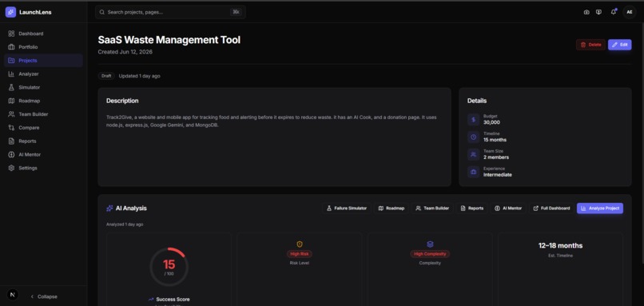Edit the project details
The width and height of the screenshot is (644, 306).
(x=620, y=45)
